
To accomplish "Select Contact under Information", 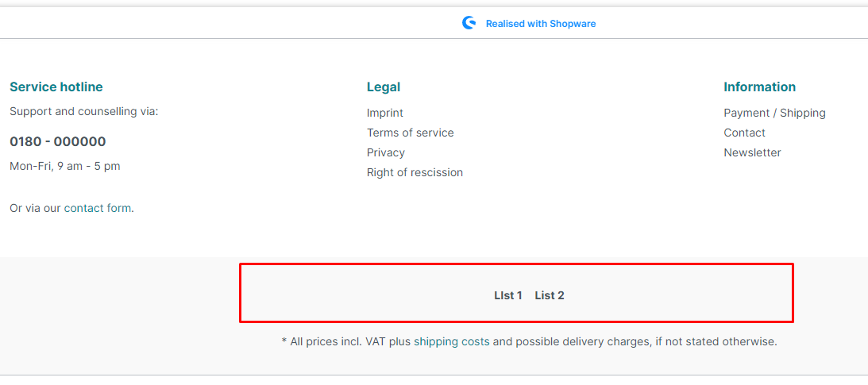I will [x=744, y=133].
